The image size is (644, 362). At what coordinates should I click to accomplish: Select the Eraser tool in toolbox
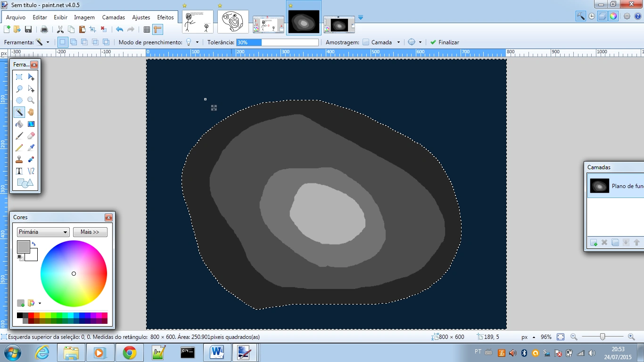[31, 136]
